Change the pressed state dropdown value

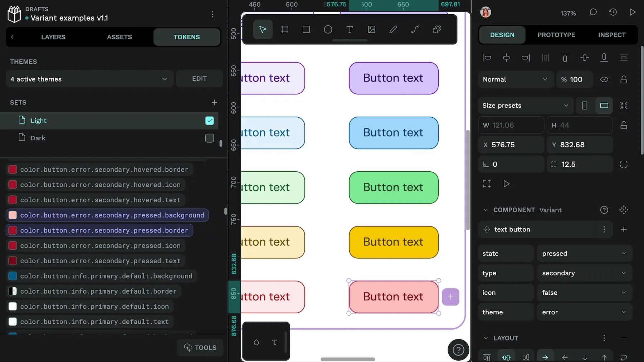click(x=584, y=253)
